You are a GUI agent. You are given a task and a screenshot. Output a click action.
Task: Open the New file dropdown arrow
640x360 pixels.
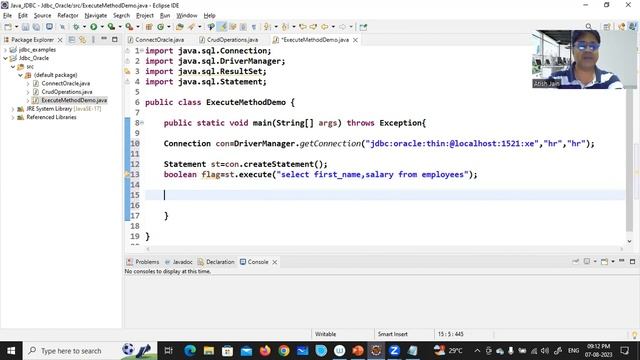click(x=16, y=27)
